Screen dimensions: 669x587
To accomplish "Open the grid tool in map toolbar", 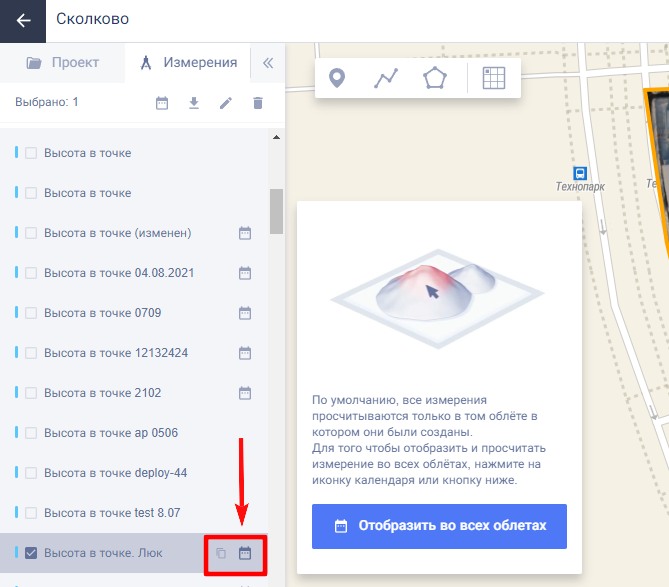I will (494, 78).
